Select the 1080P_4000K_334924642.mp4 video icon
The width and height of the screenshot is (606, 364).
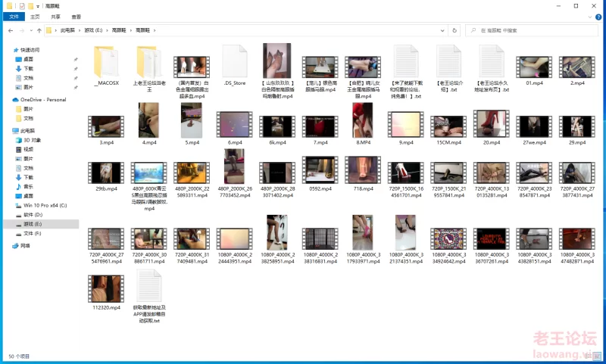click(448, 238)
